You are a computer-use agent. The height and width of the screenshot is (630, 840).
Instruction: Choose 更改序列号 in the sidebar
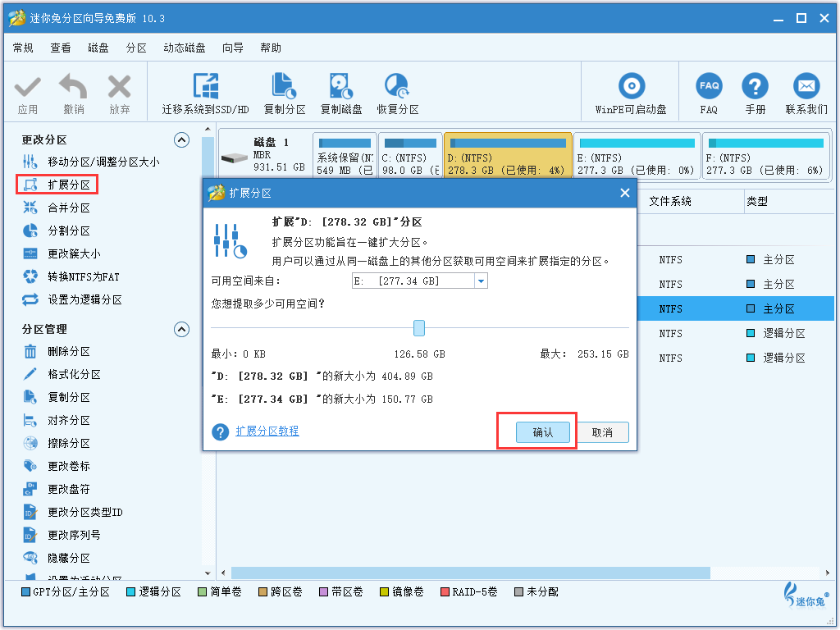(62, 535)
